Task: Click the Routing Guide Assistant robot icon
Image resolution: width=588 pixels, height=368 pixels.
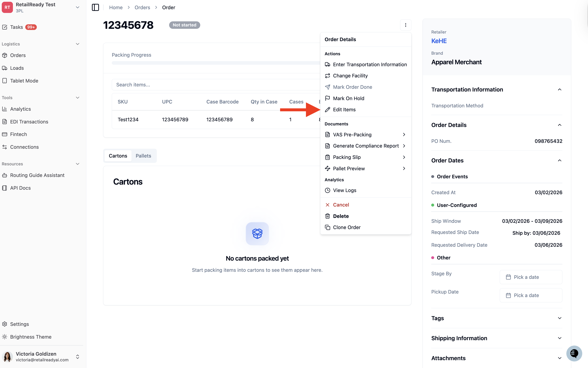Action: [x=5, y=175]
